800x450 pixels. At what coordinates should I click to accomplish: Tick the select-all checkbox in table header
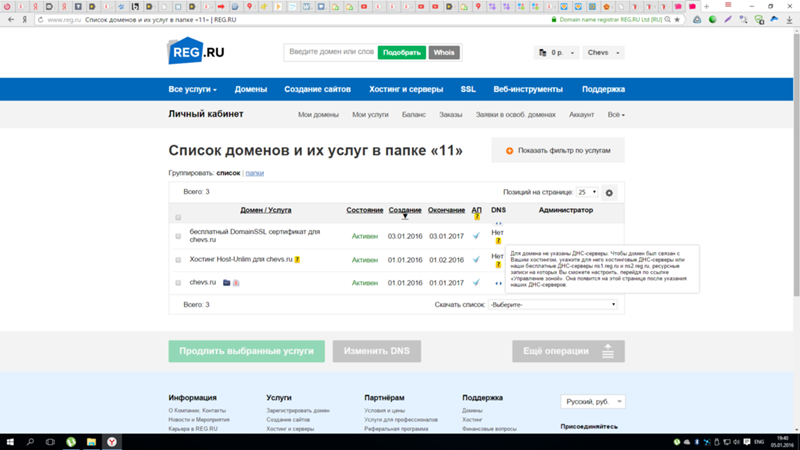(178, 217)
